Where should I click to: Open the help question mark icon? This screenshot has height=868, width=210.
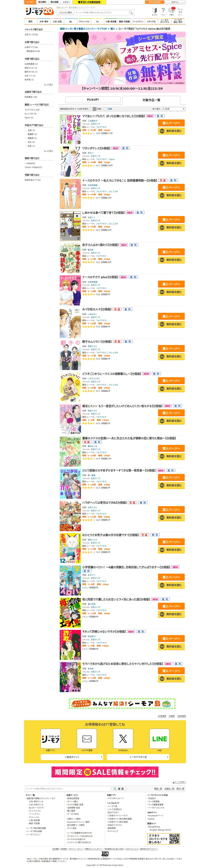[x=163, y=11]
